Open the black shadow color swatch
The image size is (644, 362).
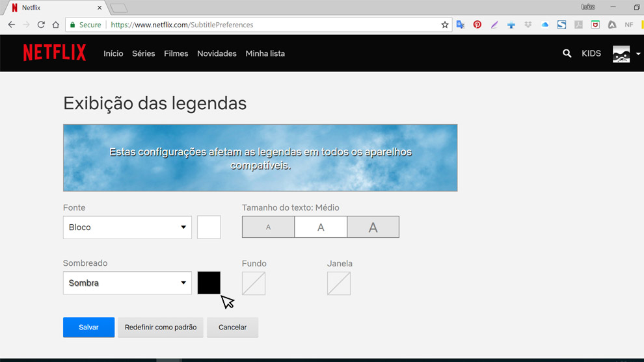[209, 283]
